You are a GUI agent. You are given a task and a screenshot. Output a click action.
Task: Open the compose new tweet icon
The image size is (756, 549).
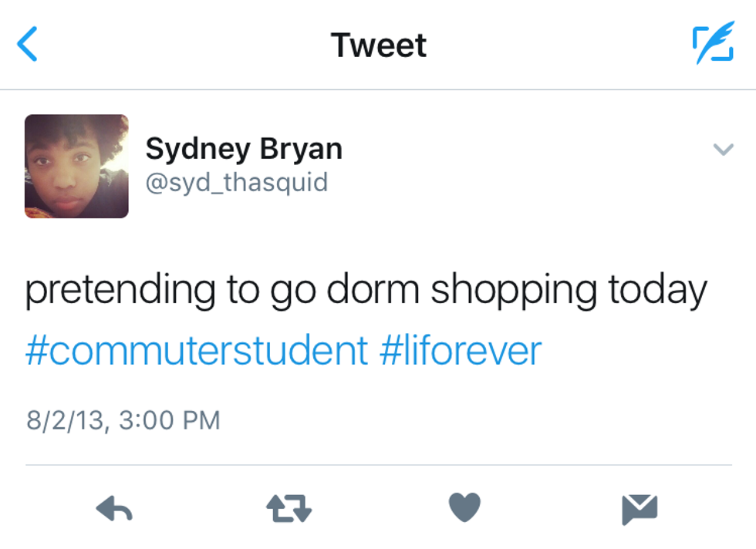pyautogui.click(x=712, y=45)
